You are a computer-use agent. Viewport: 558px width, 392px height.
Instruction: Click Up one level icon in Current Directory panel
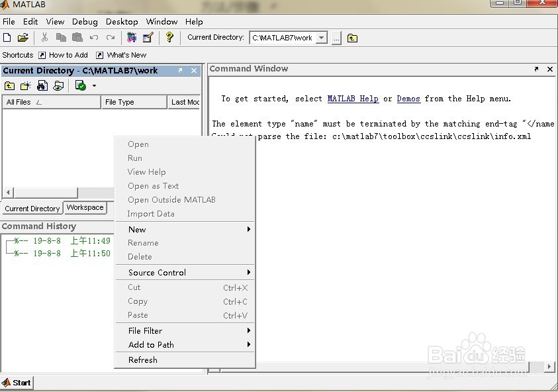[10, 86]
